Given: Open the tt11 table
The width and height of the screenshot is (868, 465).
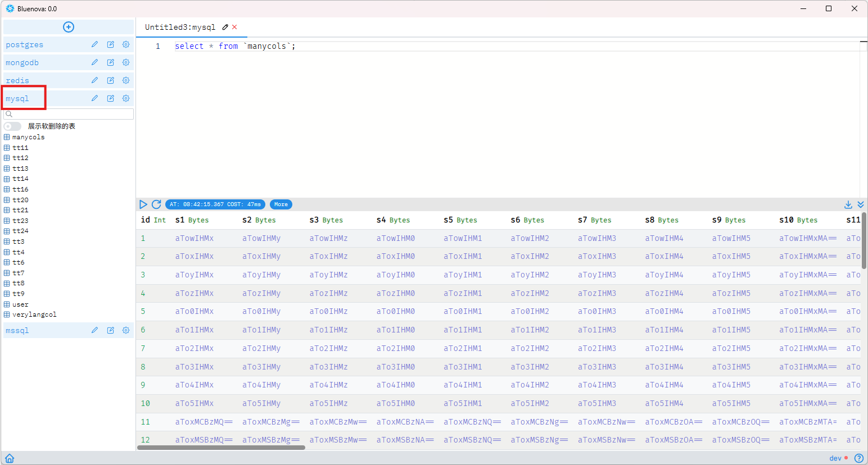Looking at the screenshot, I should (x=16, y=148).
